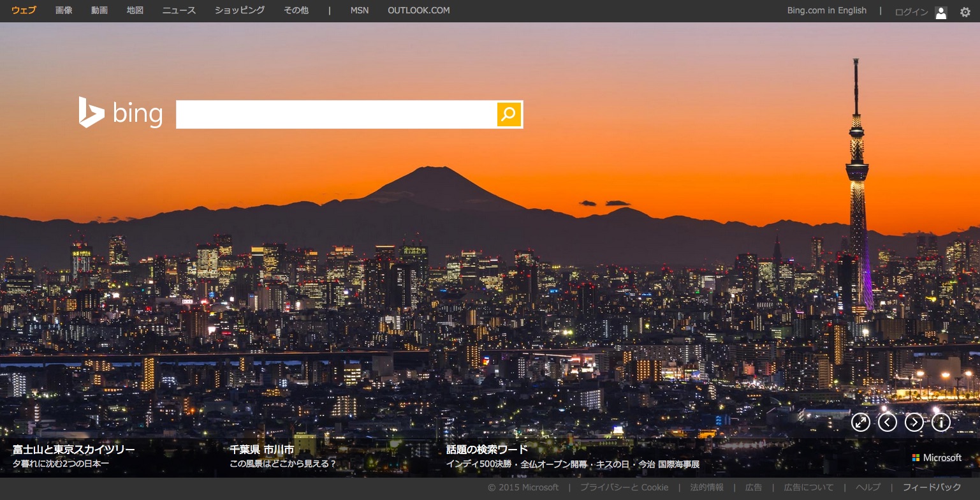
Task: Open settings via the gear icon
Action: coord(965,12)
